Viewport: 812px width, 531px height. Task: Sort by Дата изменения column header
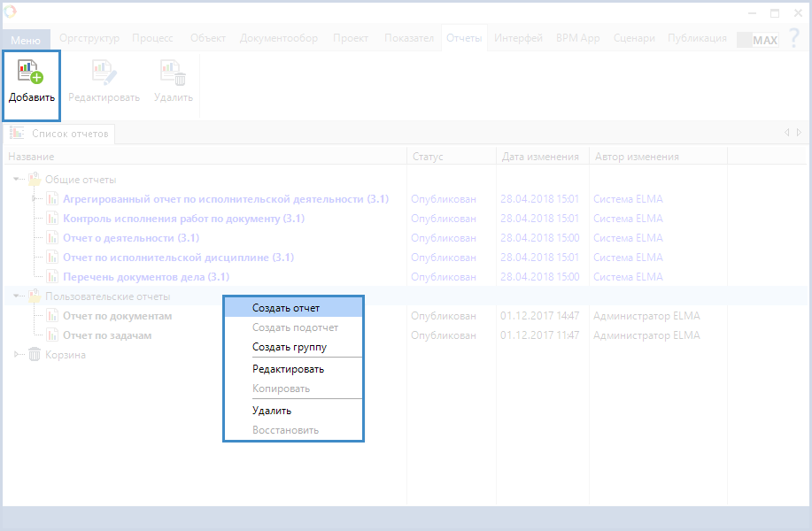tap(539, 157)
